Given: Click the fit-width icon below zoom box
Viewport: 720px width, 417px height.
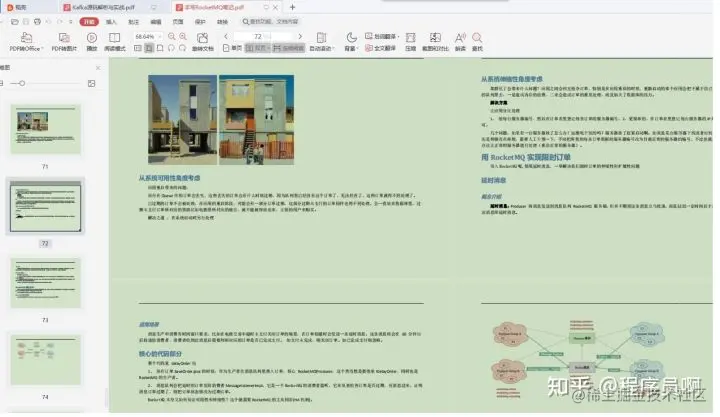Looking at the screenshot, I should [x=138, y=48].
